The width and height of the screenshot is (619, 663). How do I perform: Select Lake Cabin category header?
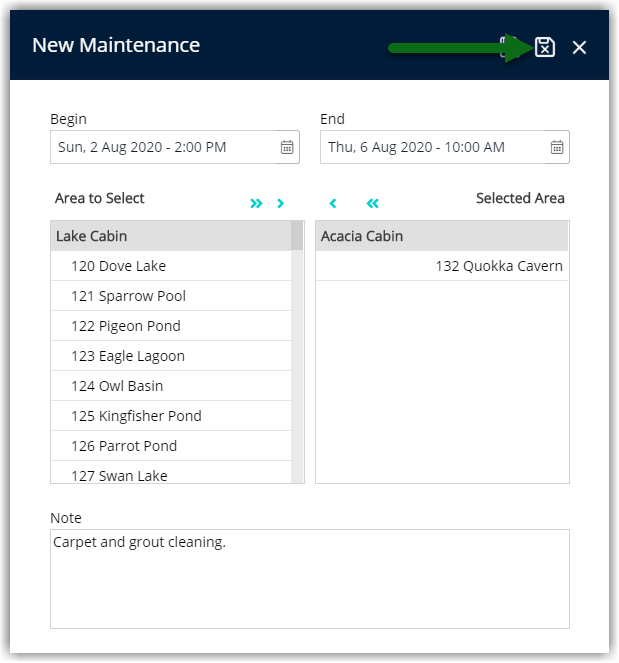point(171,236)
